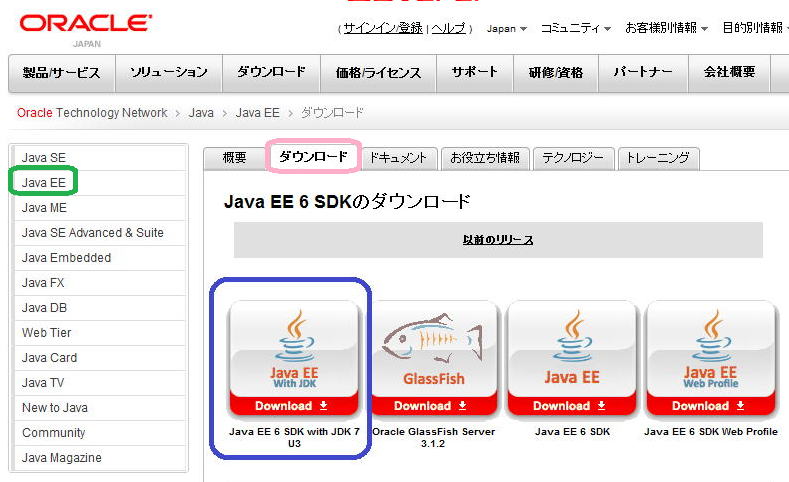Download Oracle GlassFish Server 3.1.2

[x=434, y=359]
